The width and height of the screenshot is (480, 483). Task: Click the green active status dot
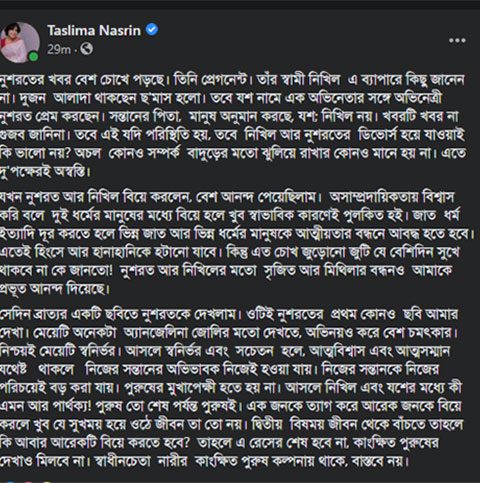coord(33,57)
